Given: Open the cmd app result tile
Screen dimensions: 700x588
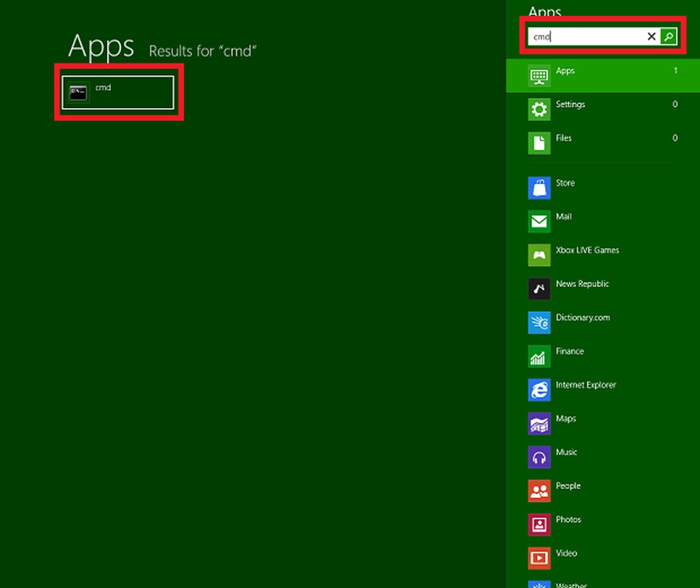Looking at the screenshot, I should click(118, 92).
